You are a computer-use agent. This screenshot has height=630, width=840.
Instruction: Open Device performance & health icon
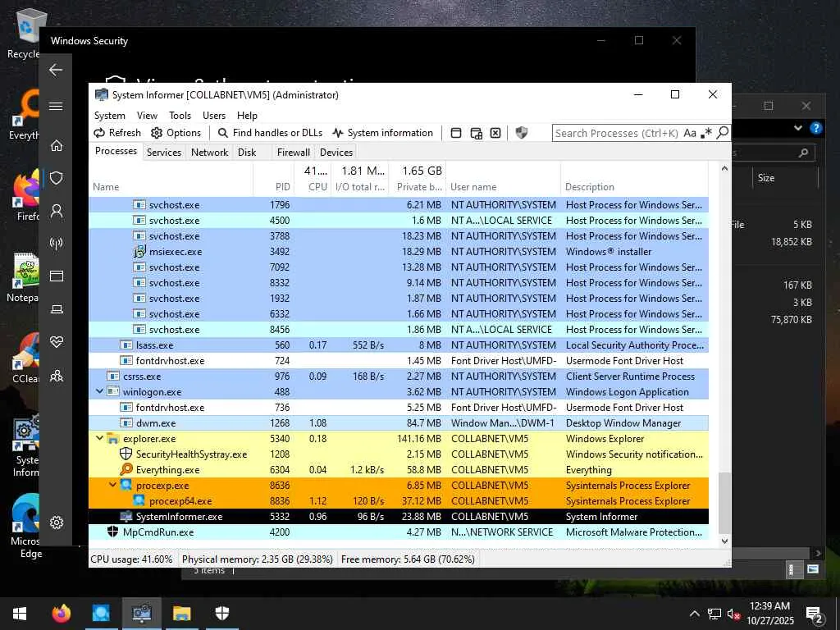tap(57, 342)
